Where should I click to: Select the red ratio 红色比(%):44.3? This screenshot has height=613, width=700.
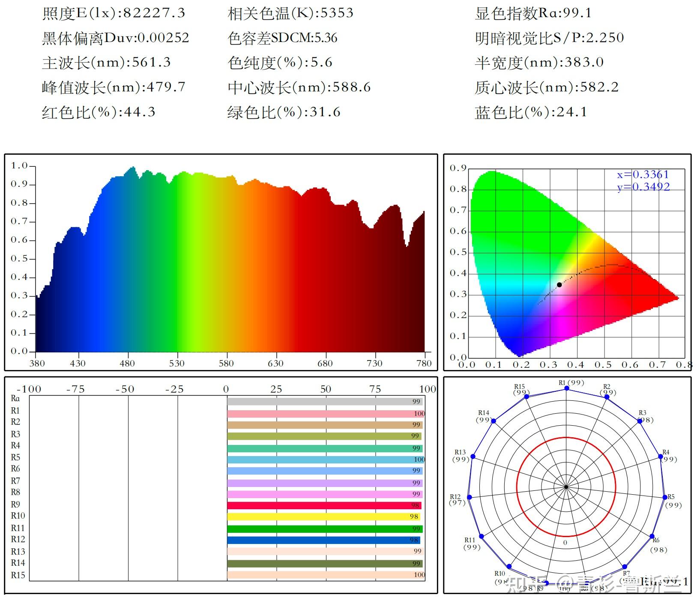pos(99,113)
